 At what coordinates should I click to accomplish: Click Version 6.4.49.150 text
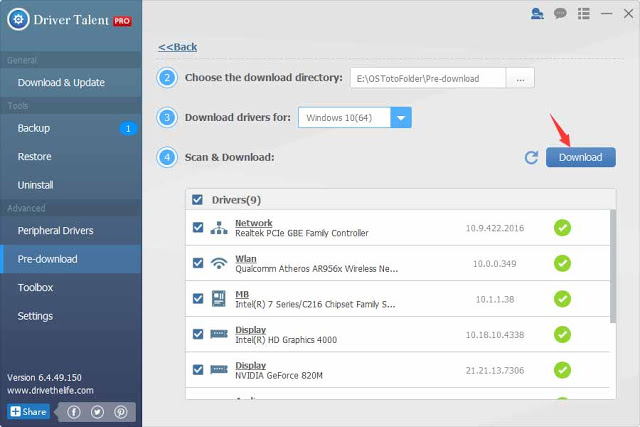(44, 378)
